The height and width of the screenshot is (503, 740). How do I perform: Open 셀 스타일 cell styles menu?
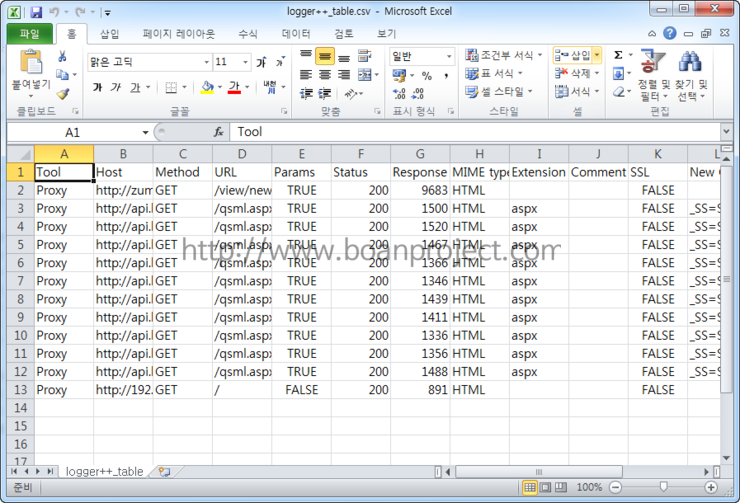(x=499, y=92)
